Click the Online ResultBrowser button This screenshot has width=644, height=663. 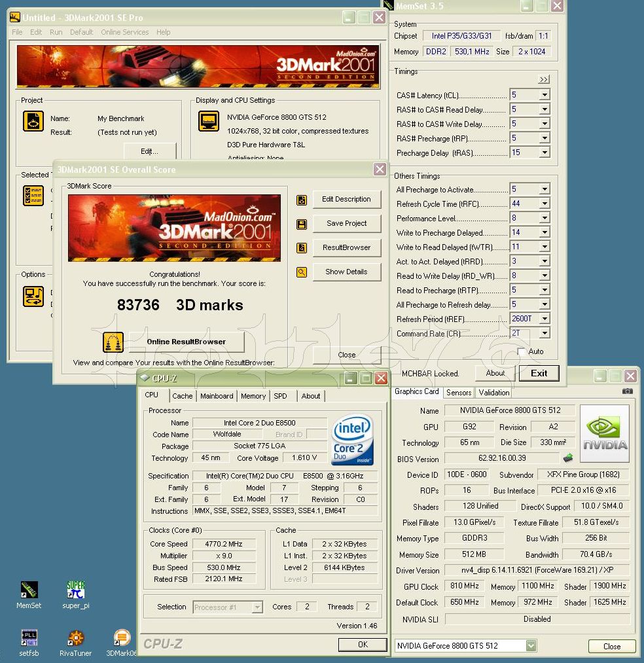click(x=187, y=342)
